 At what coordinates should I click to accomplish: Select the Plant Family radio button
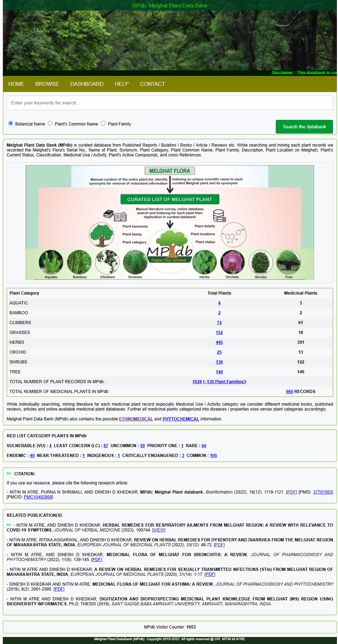[103, 123]
